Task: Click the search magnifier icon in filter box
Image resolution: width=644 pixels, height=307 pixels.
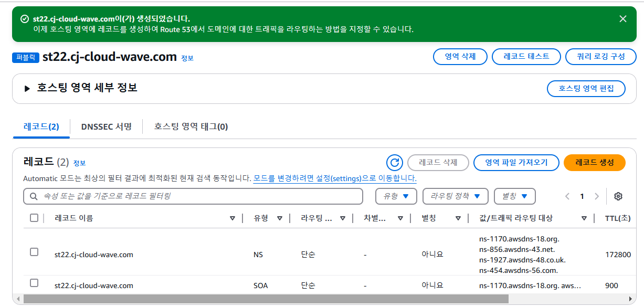Action: (34, 196)
